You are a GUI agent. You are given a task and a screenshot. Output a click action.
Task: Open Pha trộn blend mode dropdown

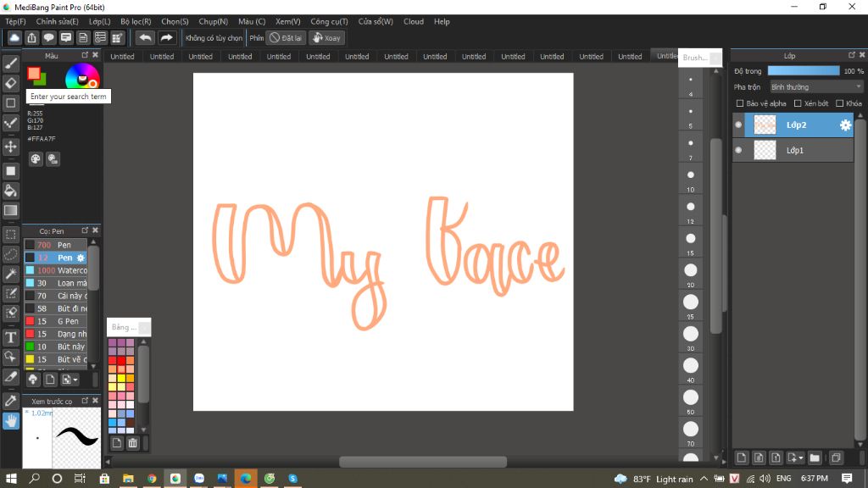click(x=816, y=87)
